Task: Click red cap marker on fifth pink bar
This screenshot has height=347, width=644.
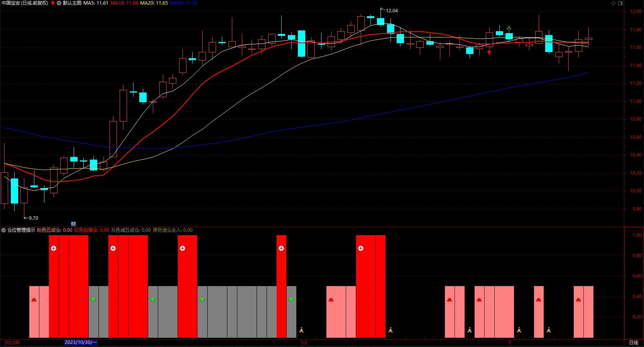Action: (x=539, y=300)
